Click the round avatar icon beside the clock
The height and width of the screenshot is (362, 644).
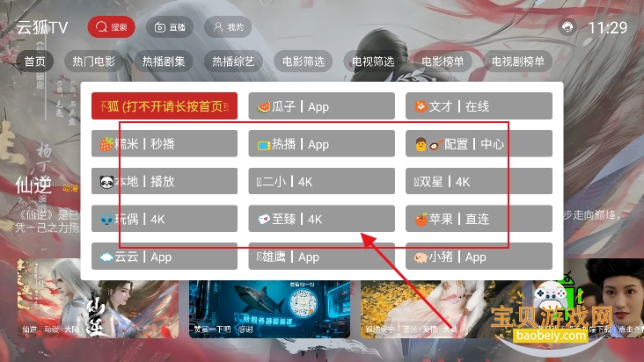click(567, 27)
